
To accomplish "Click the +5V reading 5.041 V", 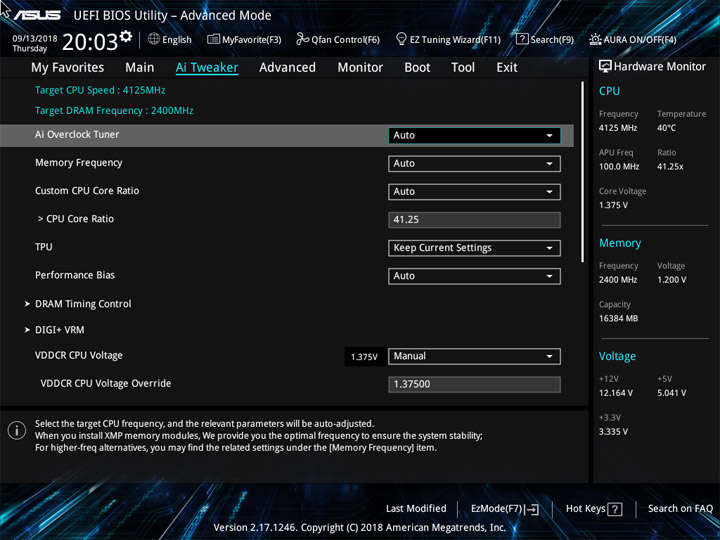I will (x=672, y=393).
